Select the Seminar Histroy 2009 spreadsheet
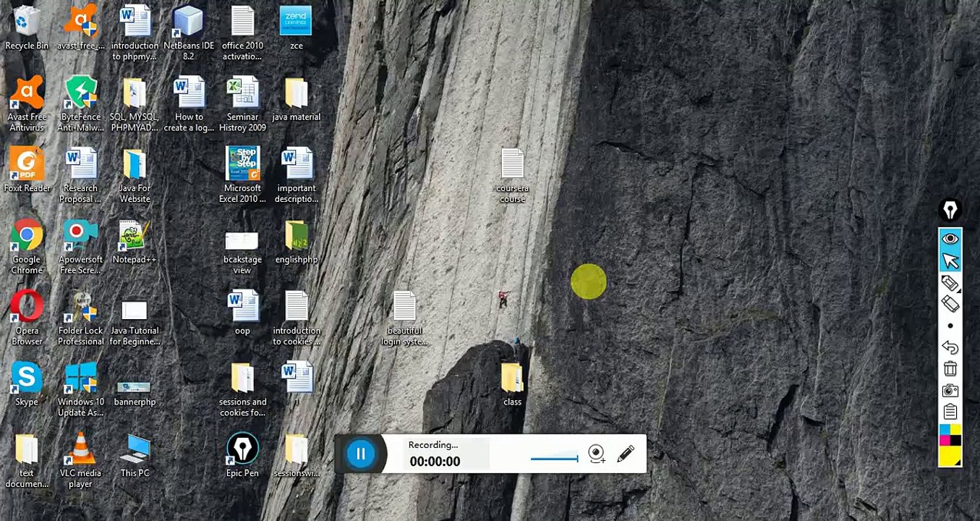Viewport: 980px width, 521px height. (242, 105)
